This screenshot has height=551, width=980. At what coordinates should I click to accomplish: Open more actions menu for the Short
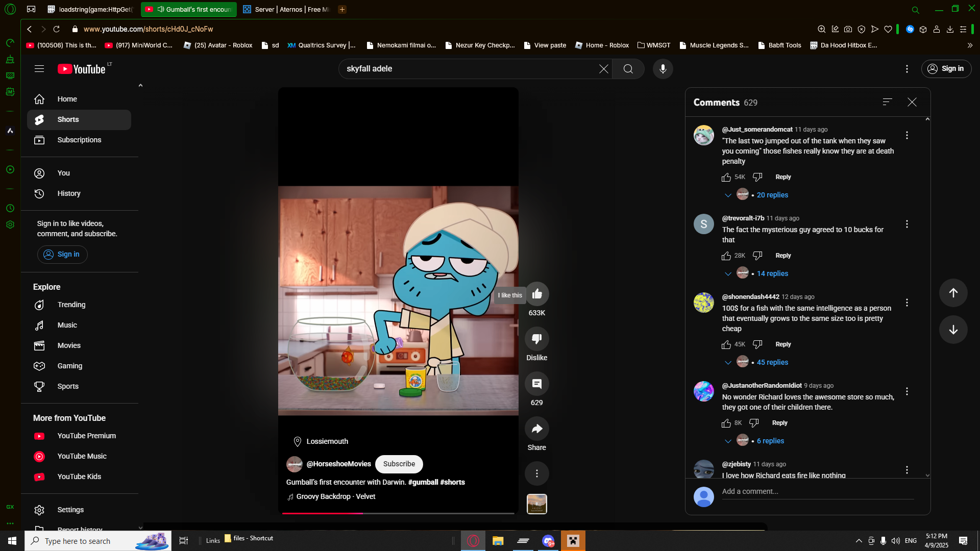click(x=536, y=473)
